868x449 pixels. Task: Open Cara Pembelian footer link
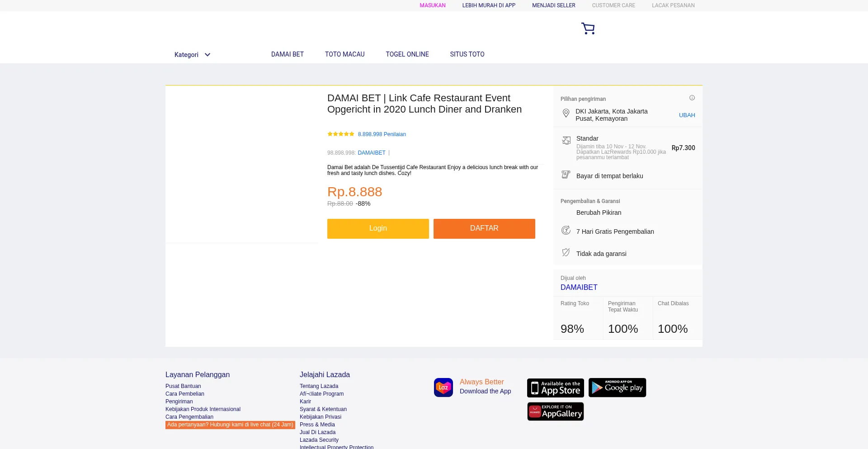coord(185,394)
